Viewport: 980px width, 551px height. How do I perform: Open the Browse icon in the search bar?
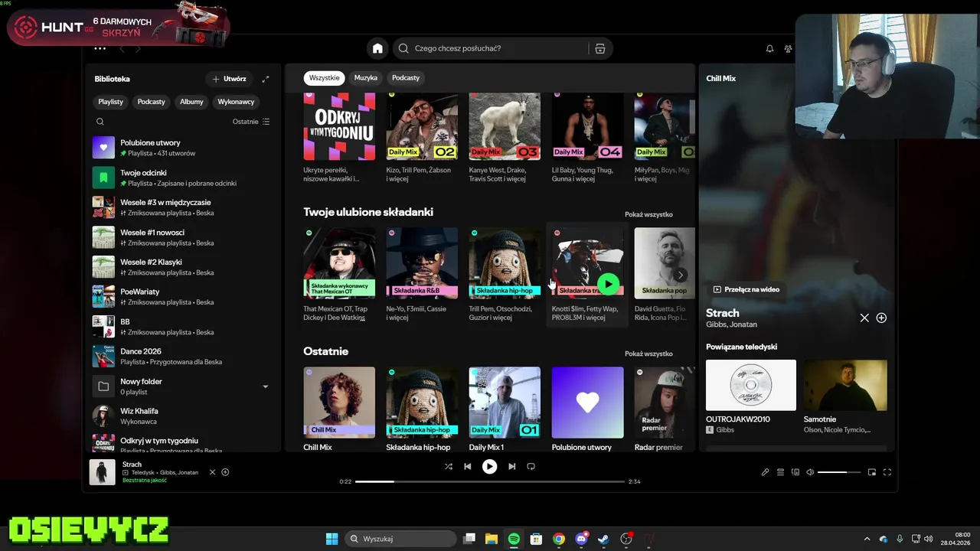pyautogui.click(x=600, y=48)
